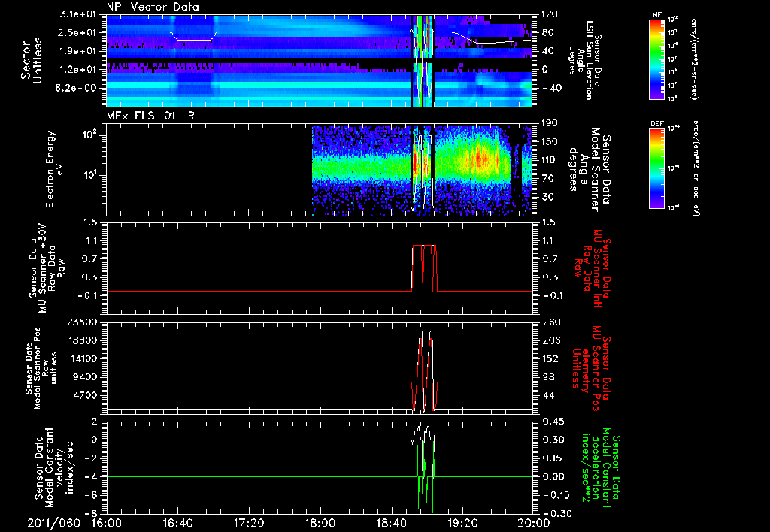Click the NF flux color bar
Image resolution: width=770 pixels, height=532 pixels.
click(657, 59)
